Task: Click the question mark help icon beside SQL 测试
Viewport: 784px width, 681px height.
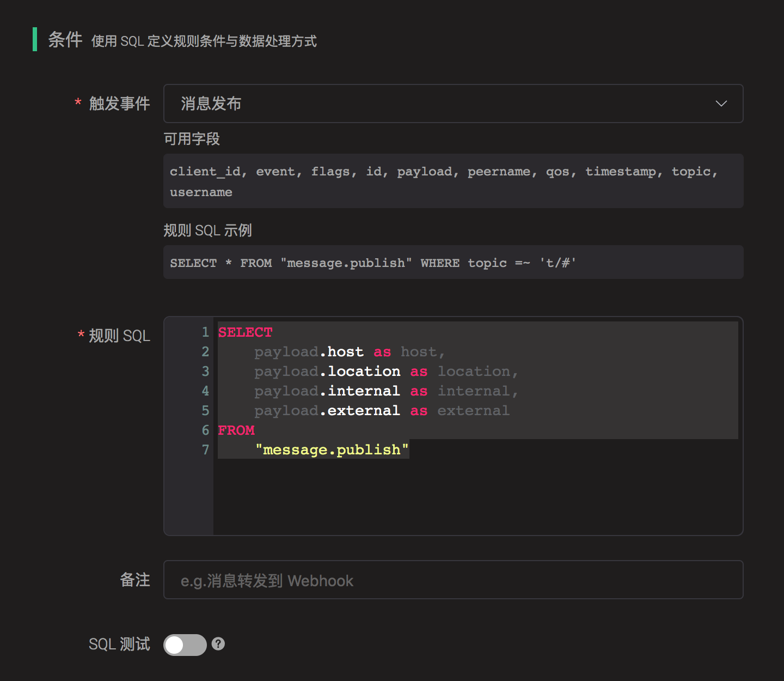Action: [x=218, y=644]
